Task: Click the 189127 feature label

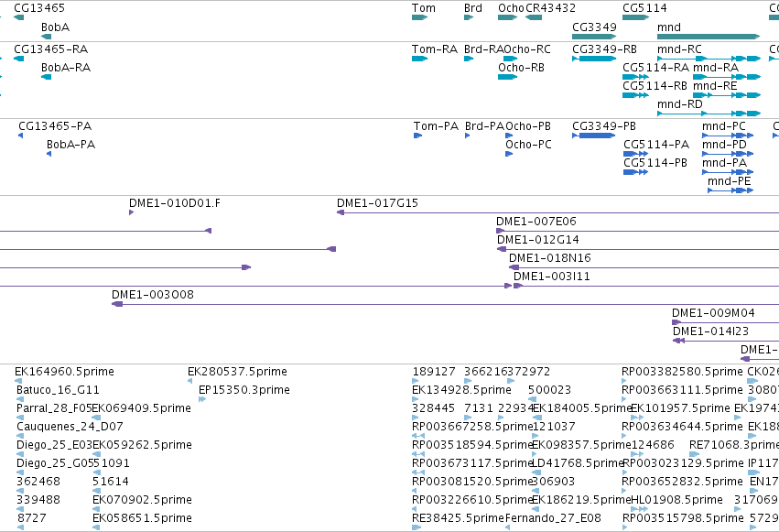Action: [x=434, y=372]
